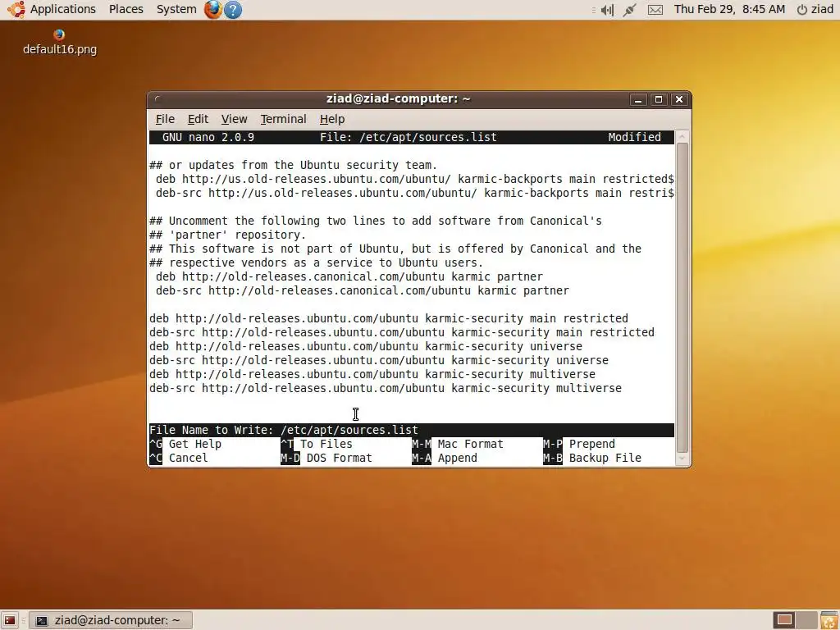The width and height of the screenshot is (840, 630).
Task: Click the ziad@ziad-computer window title
Action: [398, 99]
